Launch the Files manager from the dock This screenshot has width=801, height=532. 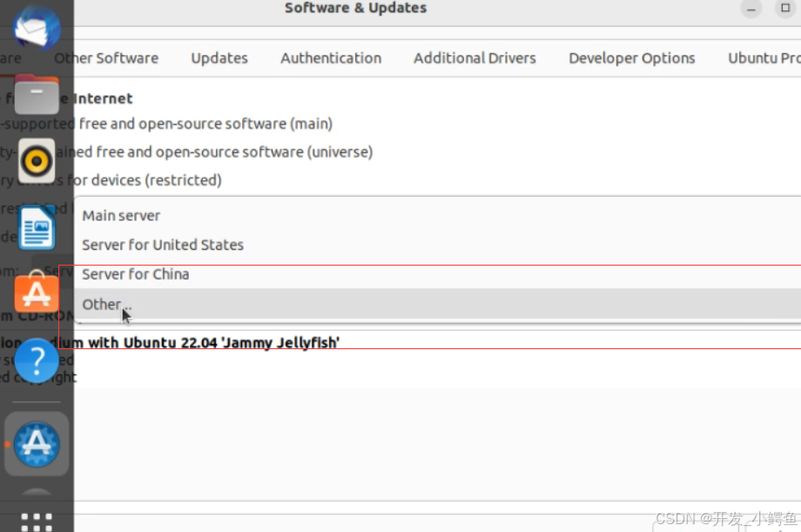click(37, 95)
